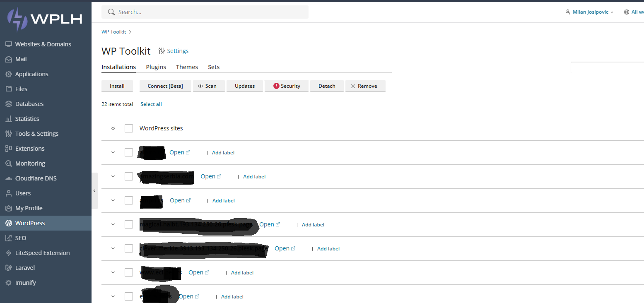The width and height of the screenshot is (644, 303).
Task: Click the WP Toolkit breadcrumb link
Action: coord(114,32)
